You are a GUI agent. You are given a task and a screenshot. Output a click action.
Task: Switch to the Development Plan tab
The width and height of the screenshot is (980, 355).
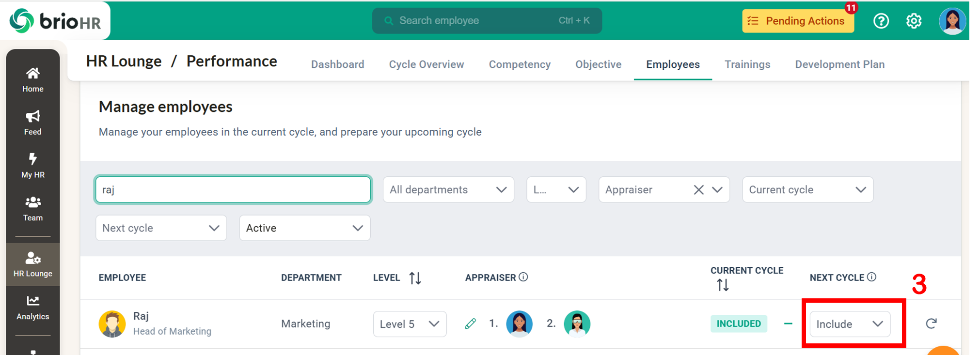click(839, 64)
